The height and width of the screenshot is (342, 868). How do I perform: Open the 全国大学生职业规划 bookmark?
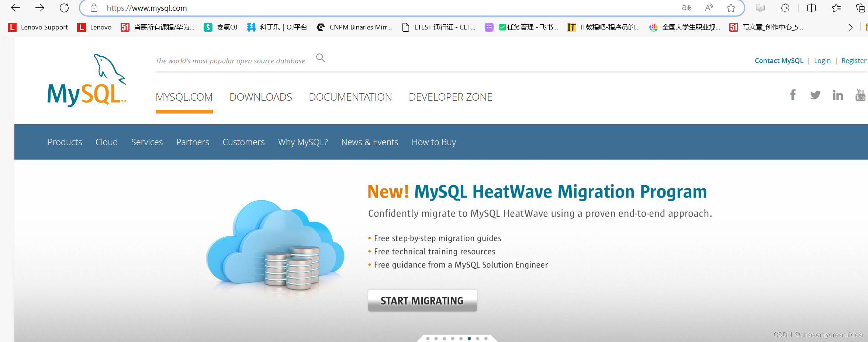pyautogui.click(x=685, y=27)
